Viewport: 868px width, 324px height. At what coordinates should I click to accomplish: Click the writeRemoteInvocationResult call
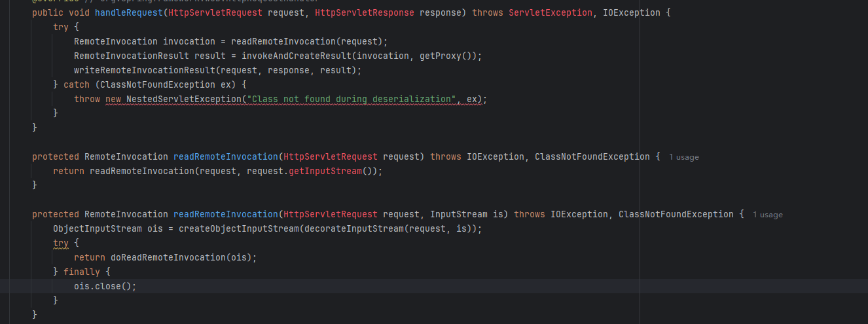coord(145,70)
